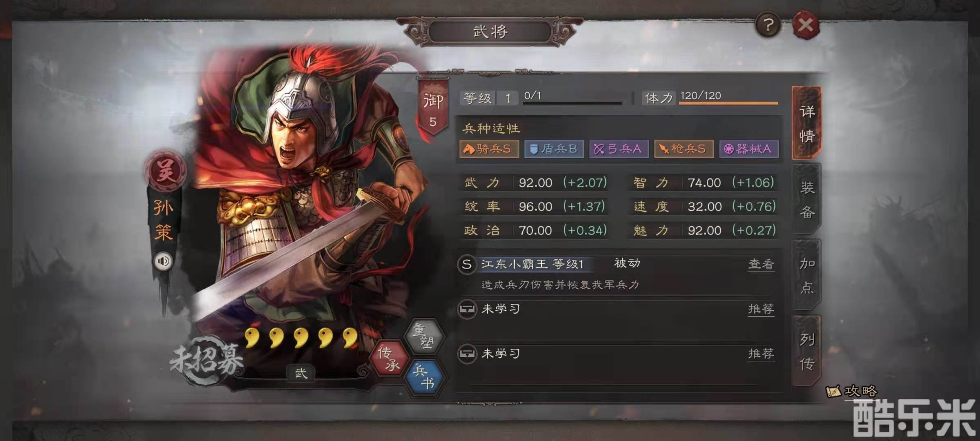Viewport: 980px width, 441px height.
Task: Click 查看 link for 江东小霸王 skill
Action: tap(761, 264)
